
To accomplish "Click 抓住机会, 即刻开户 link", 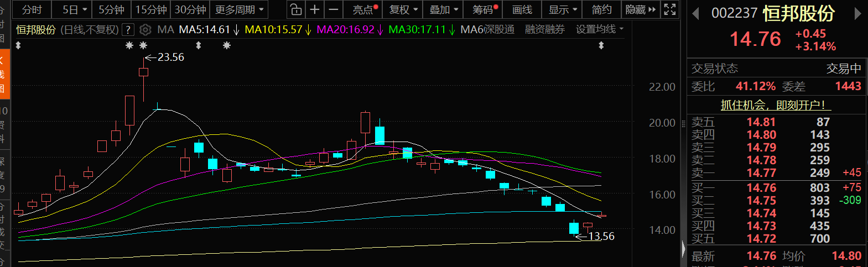I will (x=776, y=105).
